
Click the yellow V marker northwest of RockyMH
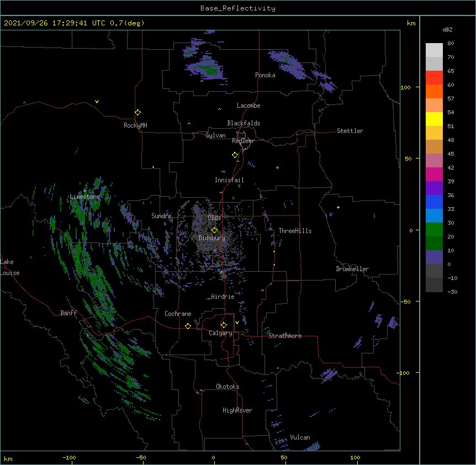click(x=97, y=102)
